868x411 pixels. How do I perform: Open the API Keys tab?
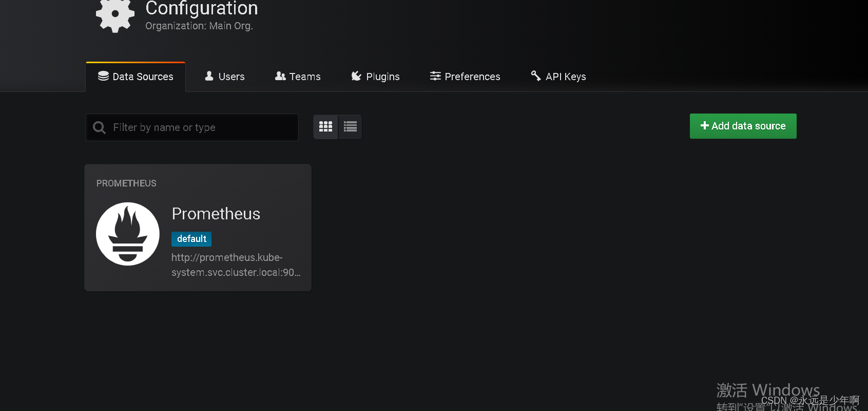click(558, 77)
